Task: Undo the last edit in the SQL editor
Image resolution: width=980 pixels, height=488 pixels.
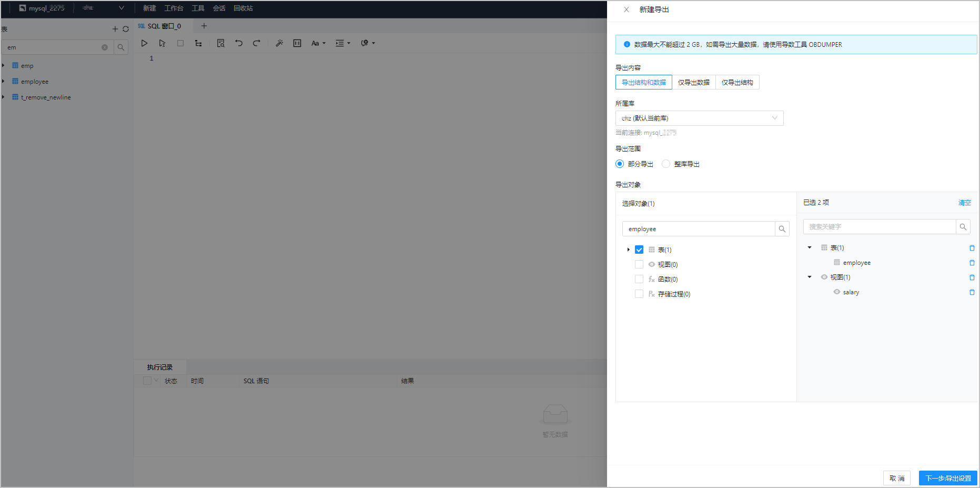Action: point(239,43)
